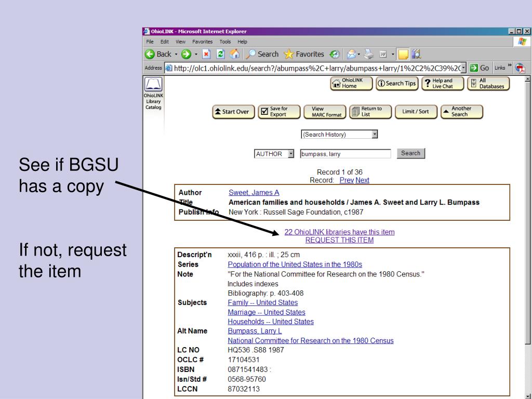Image resolution: width=532 pixels, height=399 pixels.
Task: Click the Another Search button
Action: (461, 112)
